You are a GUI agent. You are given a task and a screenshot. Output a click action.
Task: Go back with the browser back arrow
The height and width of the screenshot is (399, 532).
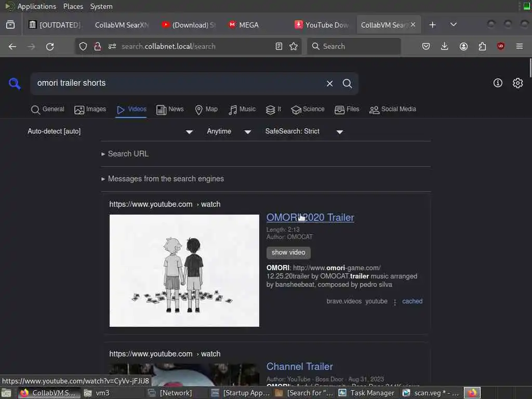point(12,46)
